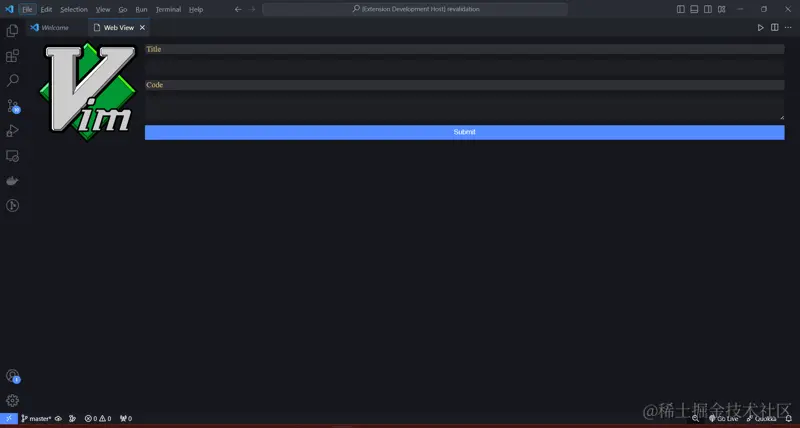Go back using the left arrow

coord(238,9)
